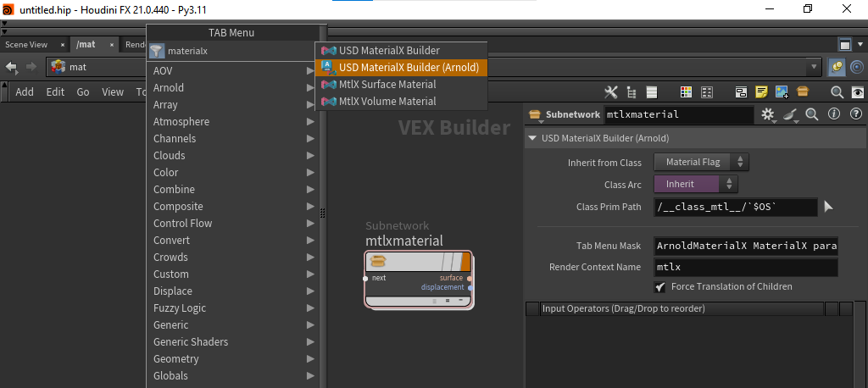Toggle Force Translation of Children checkbox
868x388 pixels.
click(659, 286)
